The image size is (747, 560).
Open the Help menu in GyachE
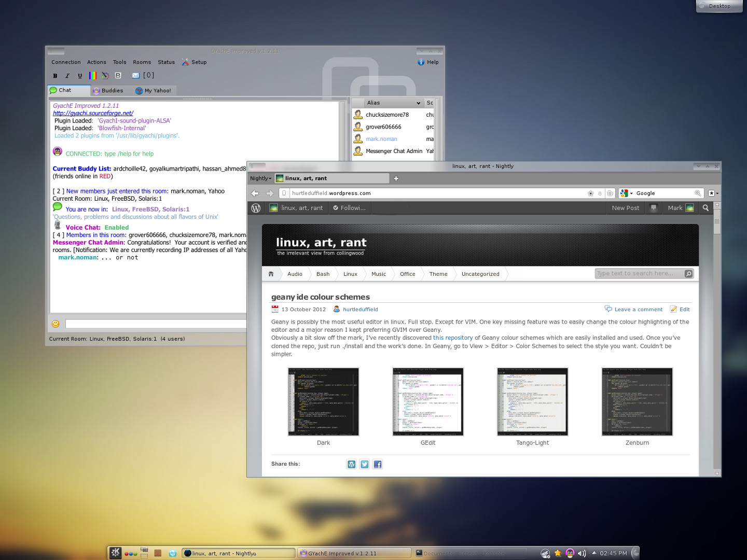click(428, 62)
